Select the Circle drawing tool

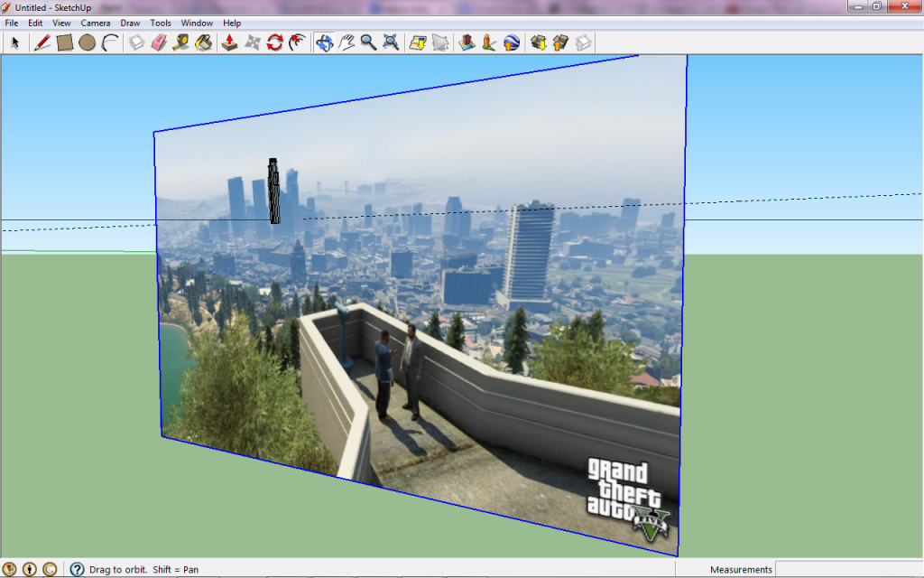point(87,42)
